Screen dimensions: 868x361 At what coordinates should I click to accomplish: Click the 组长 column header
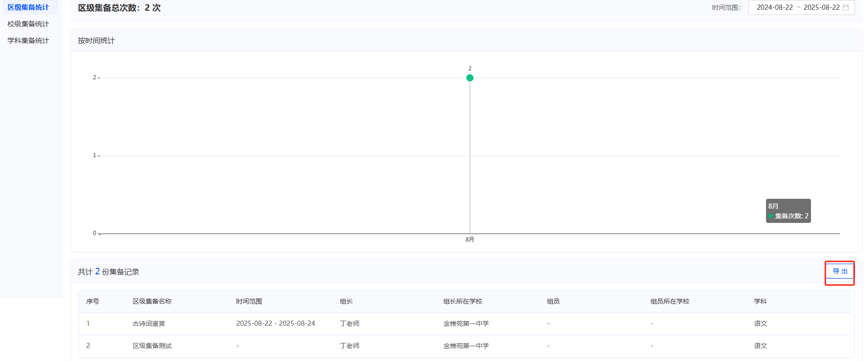pos(346,301)
